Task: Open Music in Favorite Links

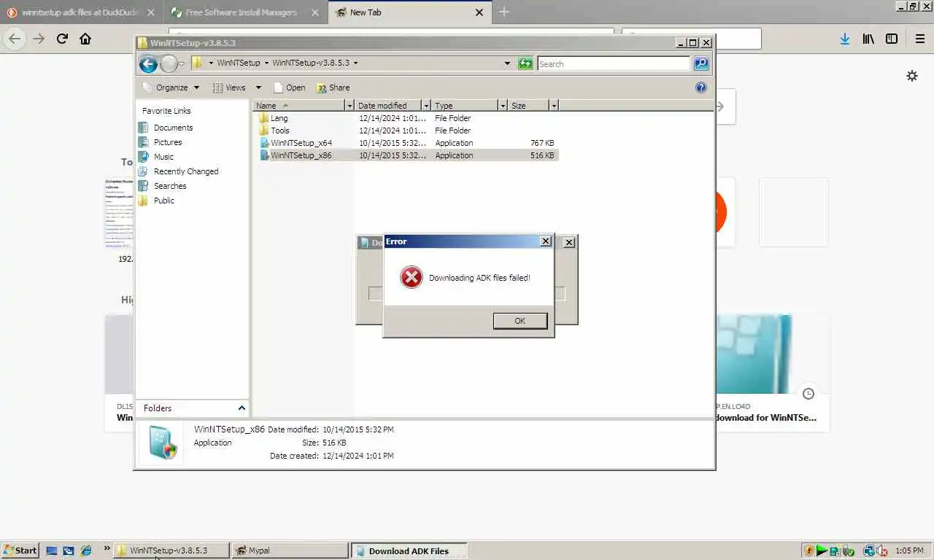Action: [156, 157]
